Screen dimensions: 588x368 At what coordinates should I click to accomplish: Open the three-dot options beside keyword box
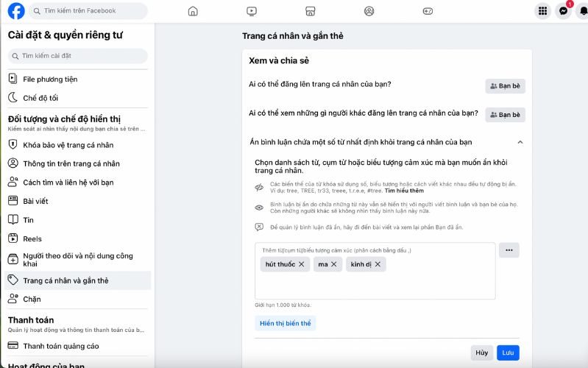point(509,250)
